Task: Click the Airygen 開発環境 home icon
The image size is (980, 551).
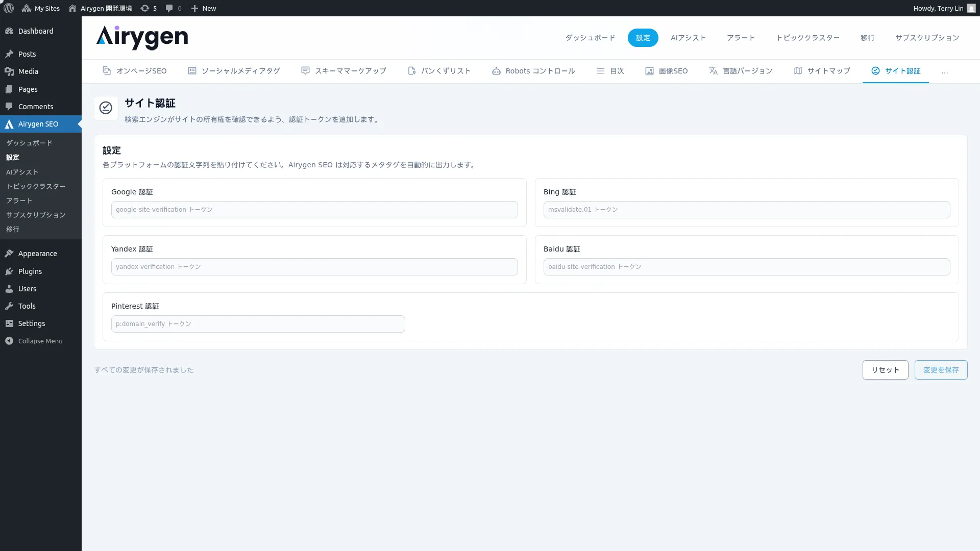Action: [72, 8]
